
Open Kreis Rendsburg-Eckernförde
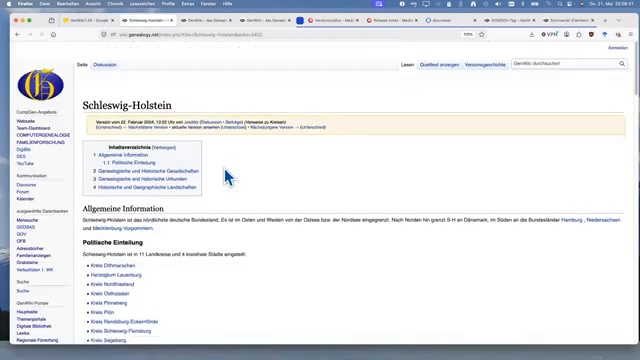coord(124,322)
